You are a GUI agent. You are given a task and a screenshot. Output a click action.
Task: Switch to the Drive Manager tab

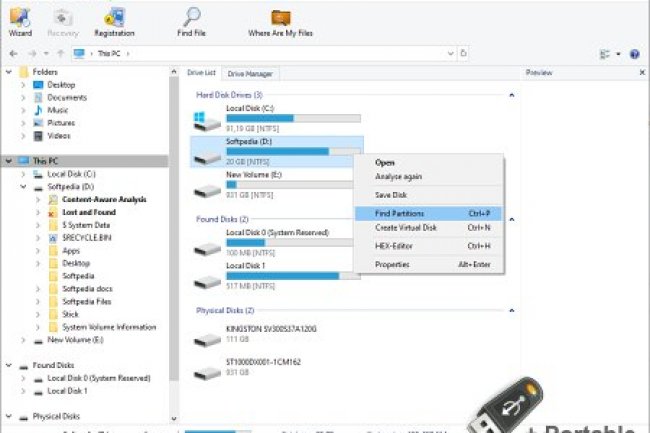click(251, 73)
